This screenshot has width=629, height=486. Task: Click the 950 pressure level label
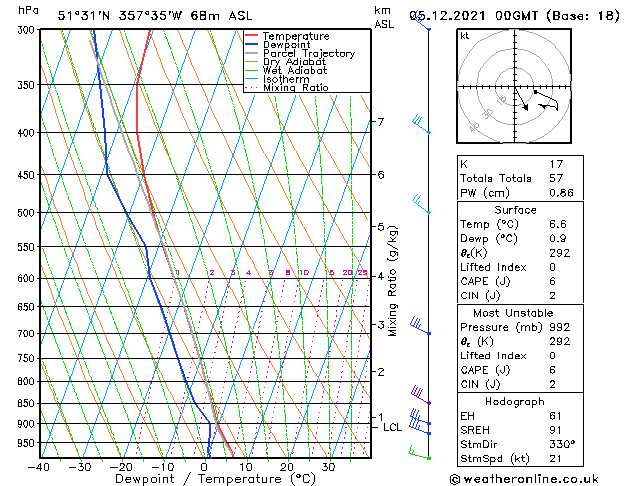coord(28,443)
